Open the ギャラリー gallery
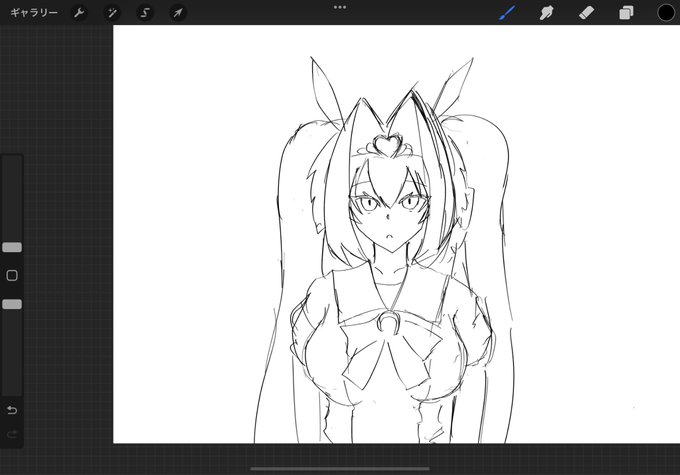Screen dimensions: 680x475 34,13
